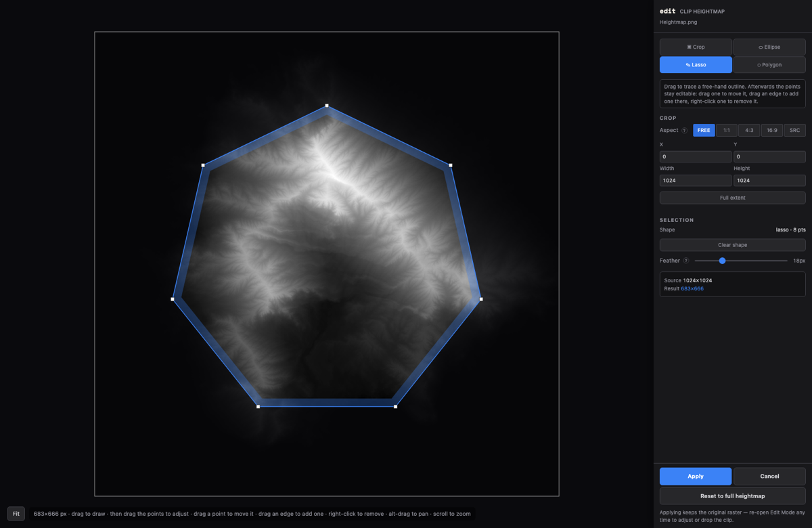Click the Height input field
Screen dimensions: 812x528
point(769,181)
